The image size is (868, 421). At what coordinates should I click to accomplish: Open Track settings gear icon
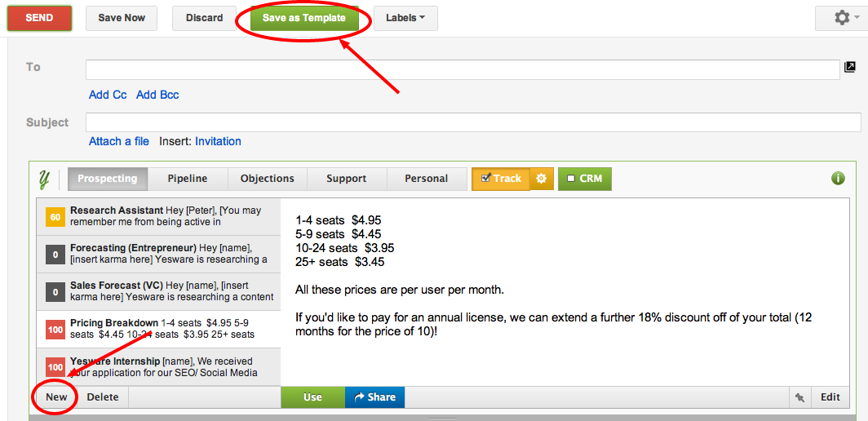(541, 179)
